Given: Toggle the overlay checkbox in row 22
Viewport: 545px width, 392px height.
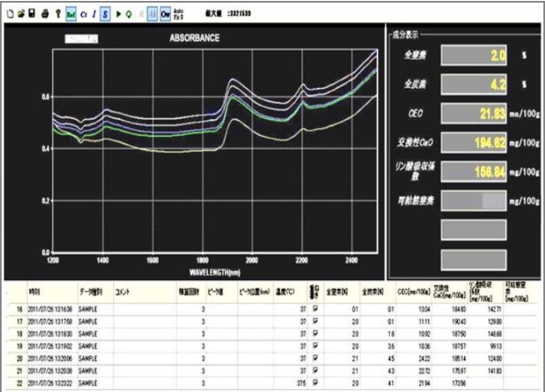Looking at the screenshot, I should (x=314, y=383).
